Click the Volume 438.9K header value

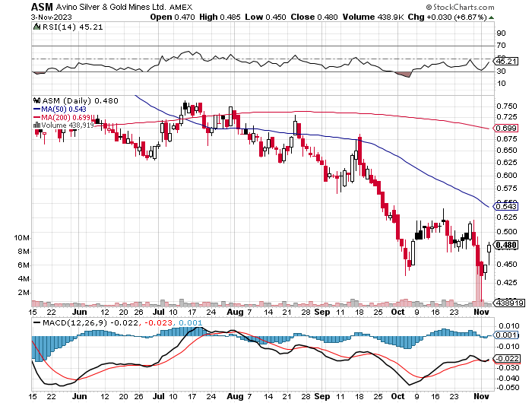[x=373, y=17]
